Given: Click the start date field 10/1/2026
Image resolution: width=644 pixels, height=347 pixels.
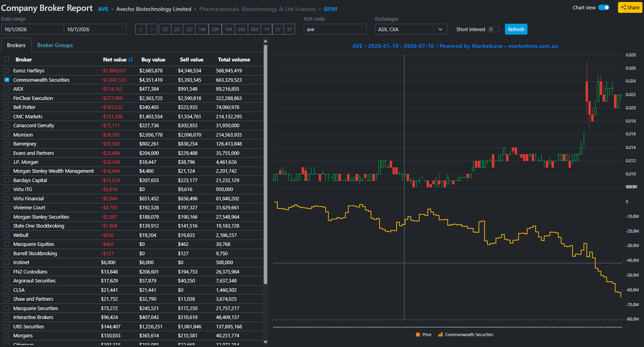Looking at the screenshot, I should tap(32, 30).
